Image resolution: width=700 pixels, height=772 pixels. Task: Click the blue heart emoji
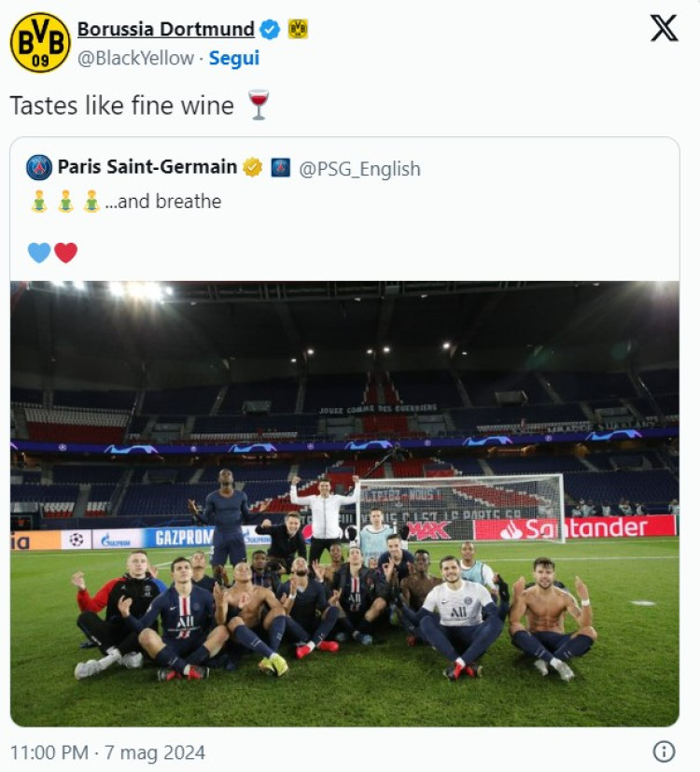pos(39,253)
